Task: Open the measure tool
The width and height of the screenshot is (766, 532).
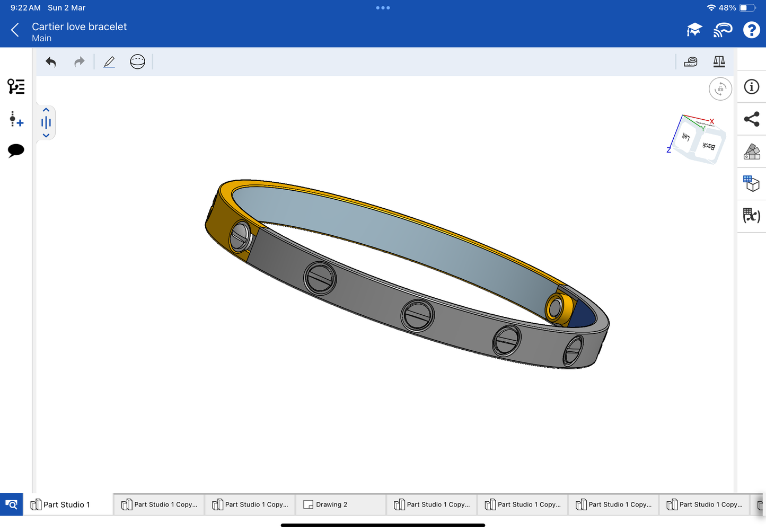Action: pyautogui.click(x=690, y=62)
